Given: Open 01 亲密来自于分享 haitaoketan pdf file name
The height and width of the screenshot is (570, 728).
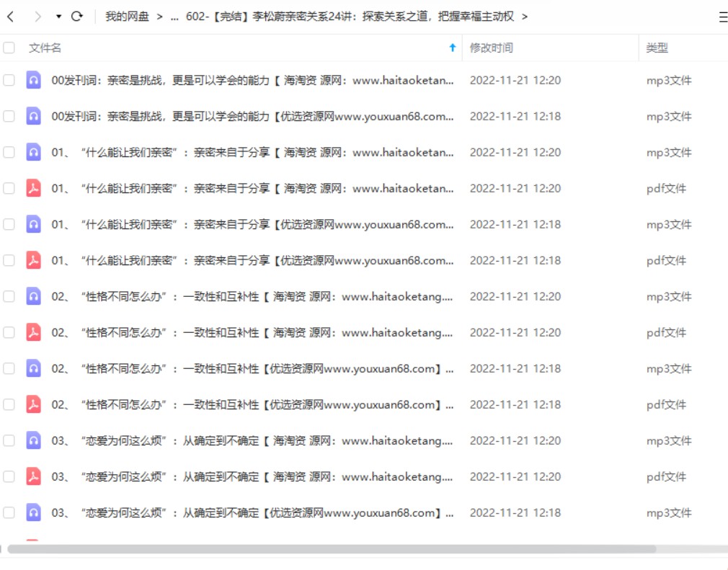Looking at the screenshot, I should coord(252,188).
